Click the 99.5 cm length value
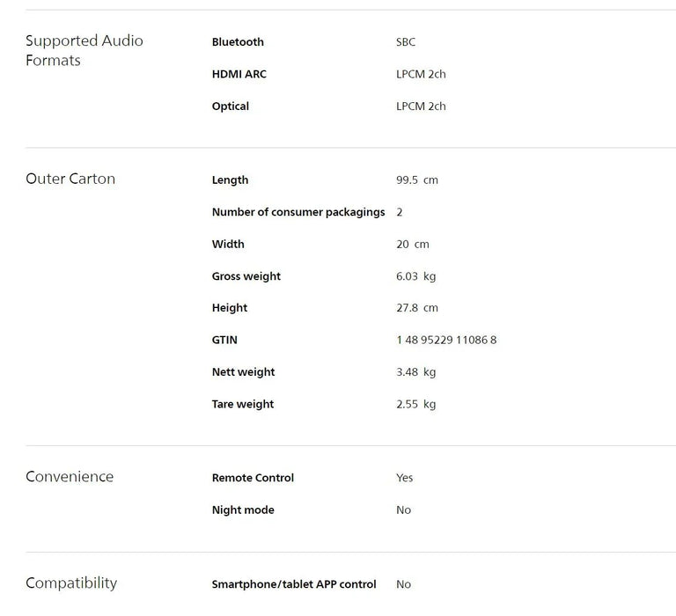 416,180
